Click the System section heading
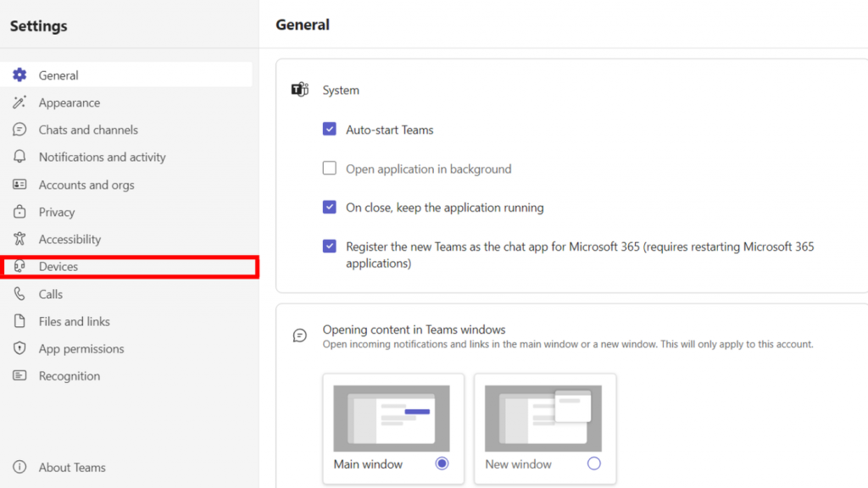Image resolution: width=868 pixels, height=488 pixels. [x=341, y=90]
